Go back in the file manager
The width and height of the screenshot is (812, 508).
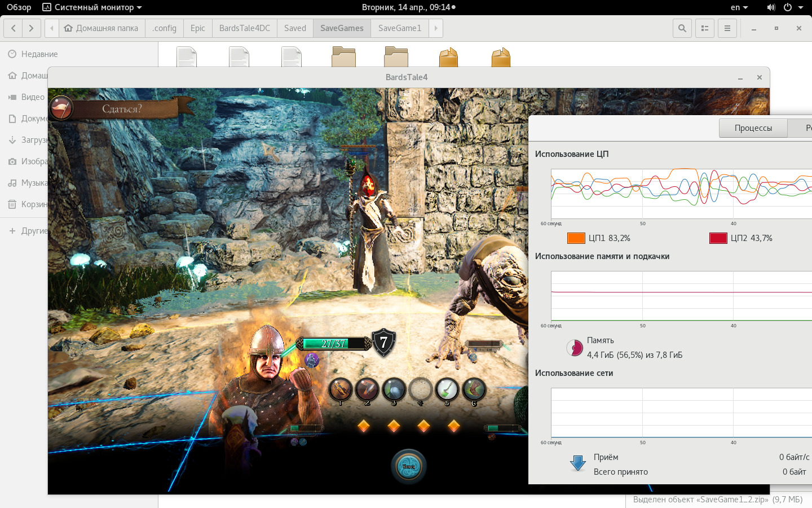pyautogui.click(x=14, y=28)
